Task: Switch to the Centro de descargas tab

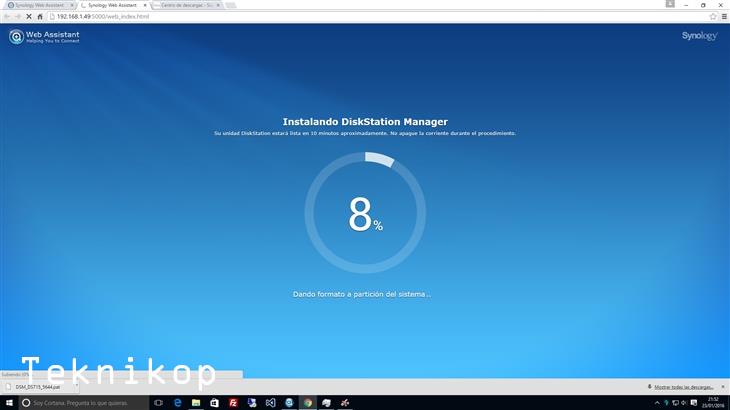Action: tap(185, 5)
